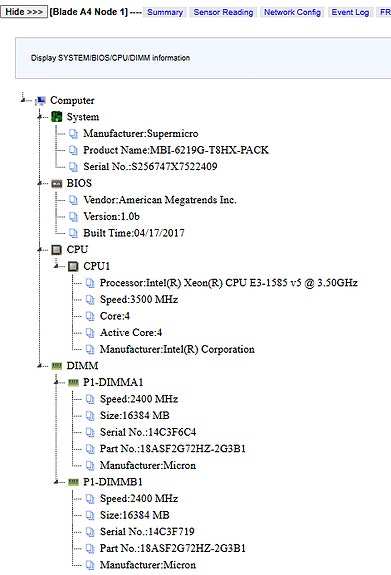Image resolution: width=391 pixels, height=575 pixels.
Task: Select the Computer tree label
Action: (72, 100)
